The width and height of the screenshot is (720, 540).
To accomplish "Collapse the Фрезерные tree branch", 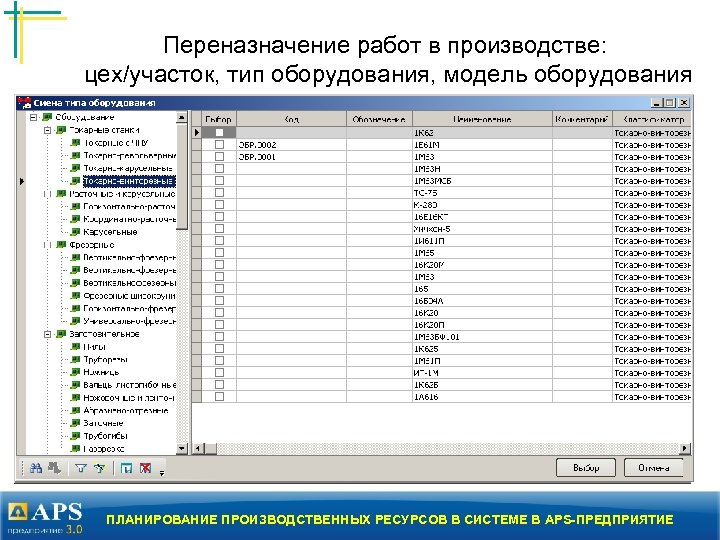I will click(47, 245).
